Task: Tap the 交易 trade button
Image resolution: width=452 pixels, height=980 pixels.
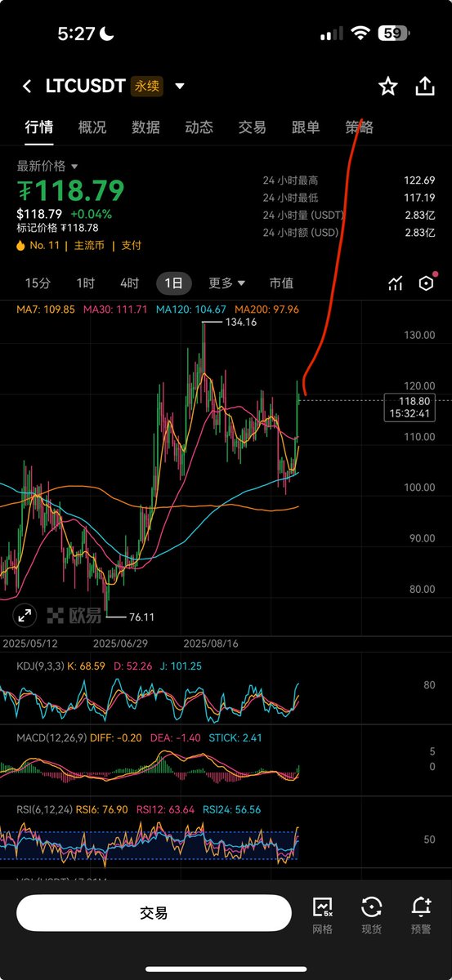Action: tap(154, 913)
